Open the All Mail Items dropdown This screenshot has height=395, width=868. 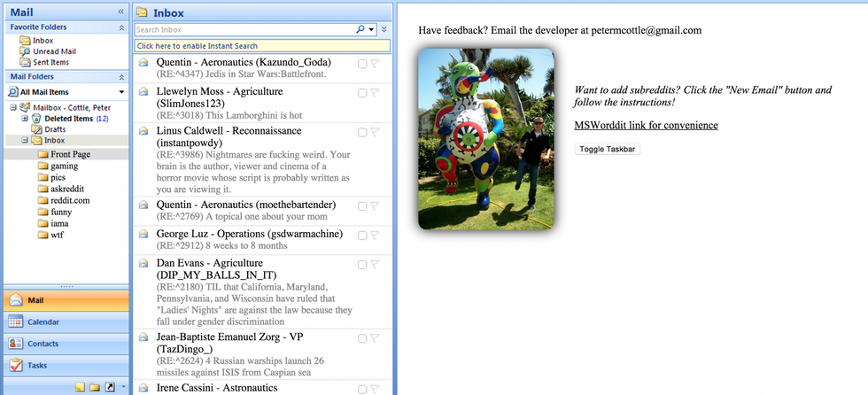[121, 92]
